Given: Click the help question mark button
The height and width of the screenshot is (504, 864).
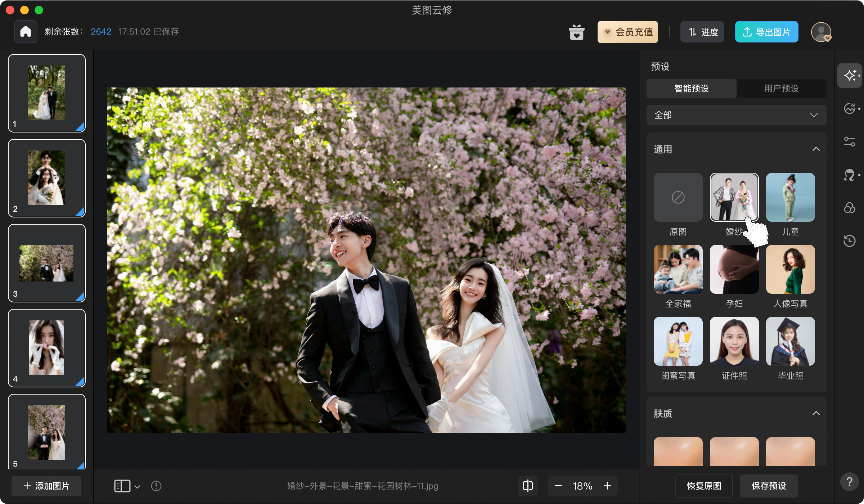Looking at the screenshot, I should [849, 482].
